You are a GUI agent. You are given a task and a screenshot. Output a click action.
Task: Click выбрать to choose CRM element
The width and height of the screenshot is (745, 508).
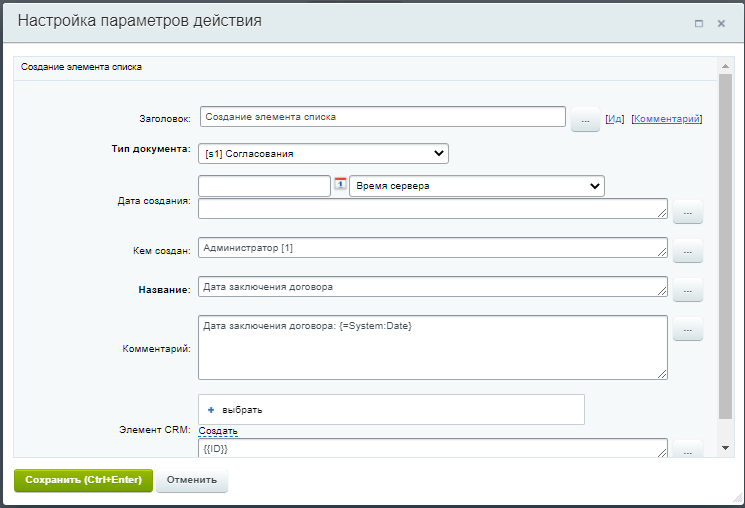(242, 410)
